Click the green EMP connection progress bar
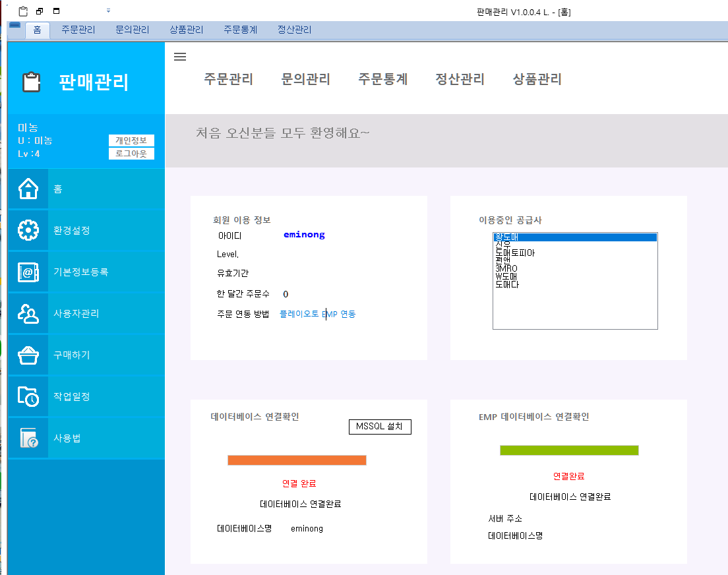Viewport: 728px width, 575px height. point(569,450)
